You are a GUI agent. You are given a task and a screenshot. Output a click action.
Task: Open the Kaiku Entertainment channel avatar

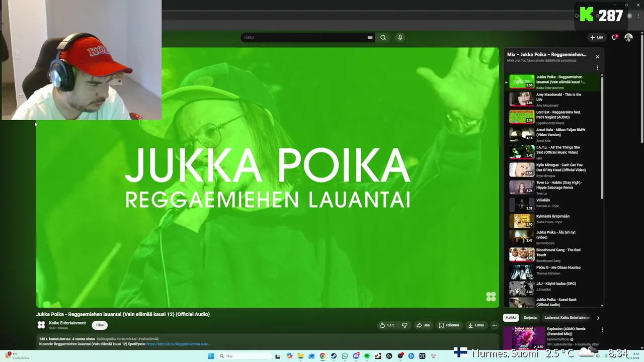(x=41, y=325)
